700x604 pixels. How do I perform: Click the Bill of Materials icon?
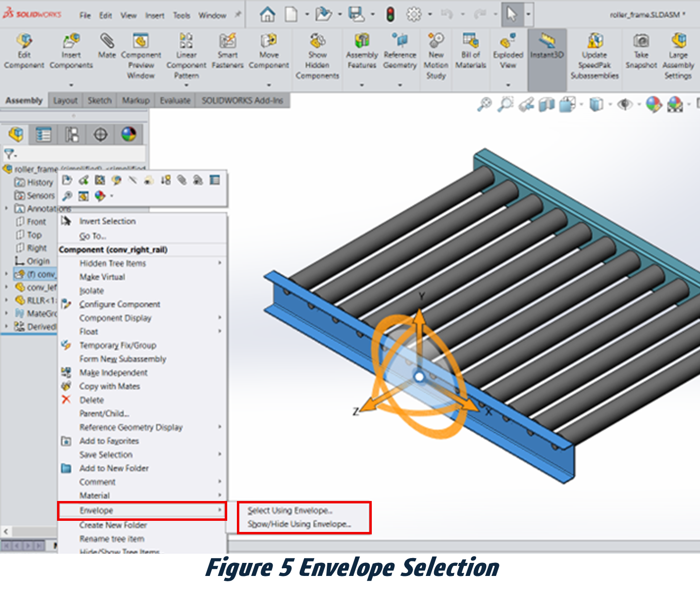(x=470, y=41)
